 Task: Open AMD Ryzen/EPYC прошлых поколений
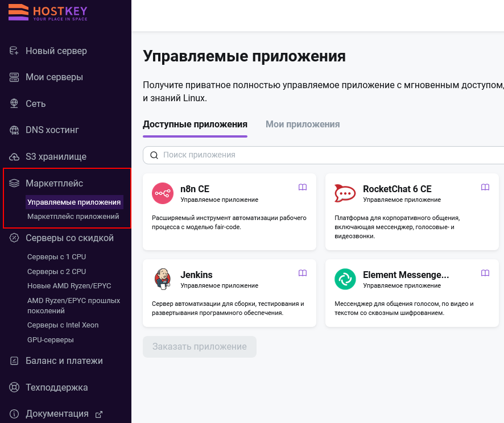[x=73, y=306]
